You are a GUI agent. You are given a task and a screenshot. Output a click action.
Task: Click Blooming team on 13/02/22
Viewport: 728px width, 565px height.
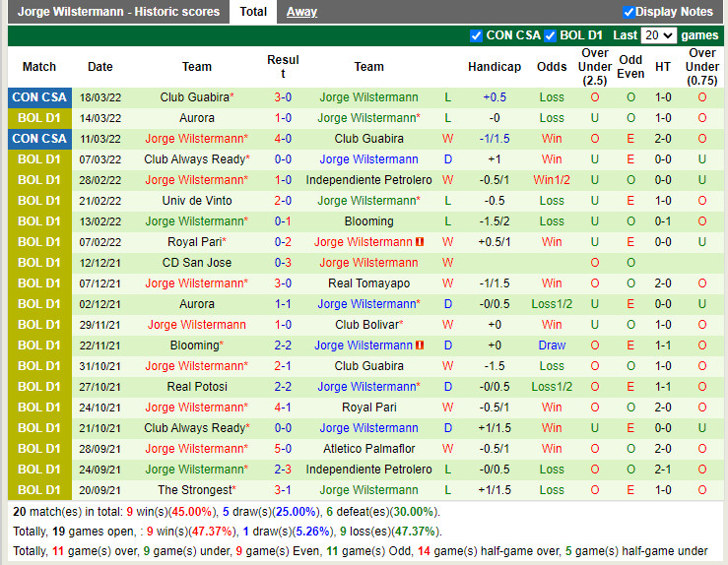(x=368, y=221)
